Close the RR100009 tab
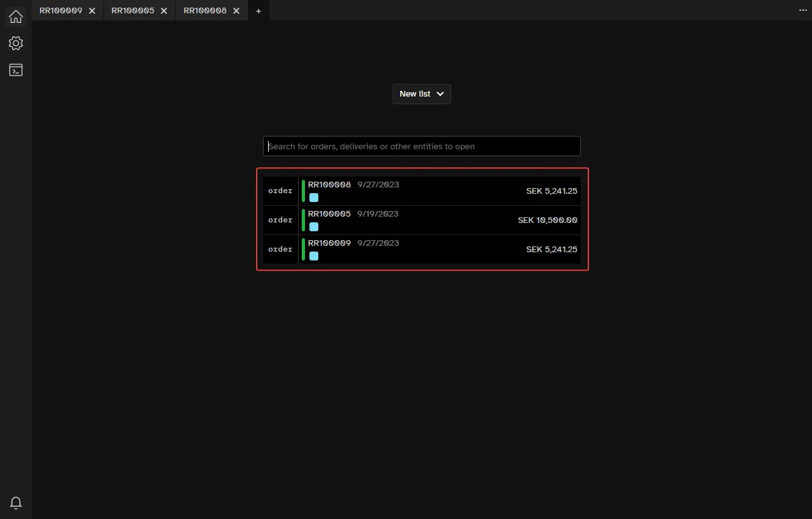The image size is (812, 519). pos(92,10)
